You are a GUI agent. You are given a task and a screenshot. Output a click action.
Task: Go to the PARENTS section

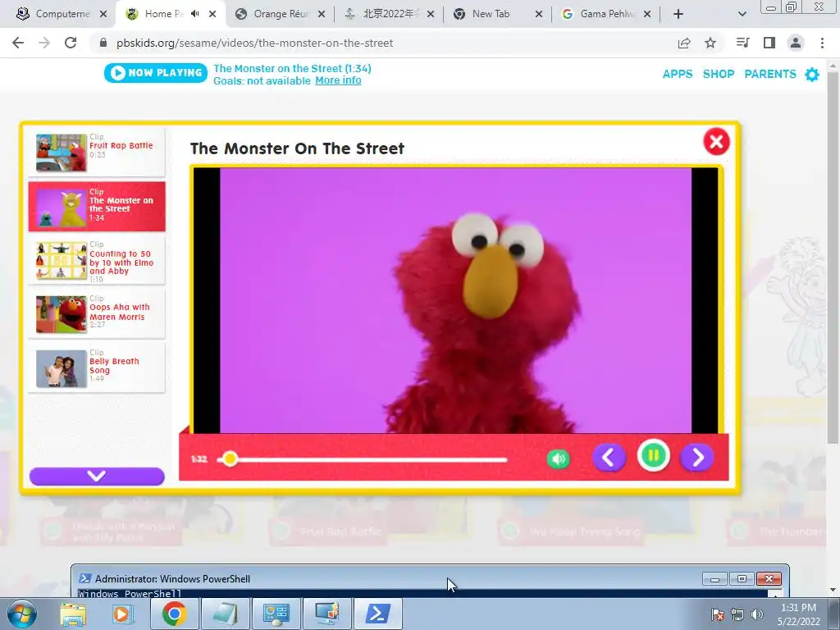coord(770,74)
